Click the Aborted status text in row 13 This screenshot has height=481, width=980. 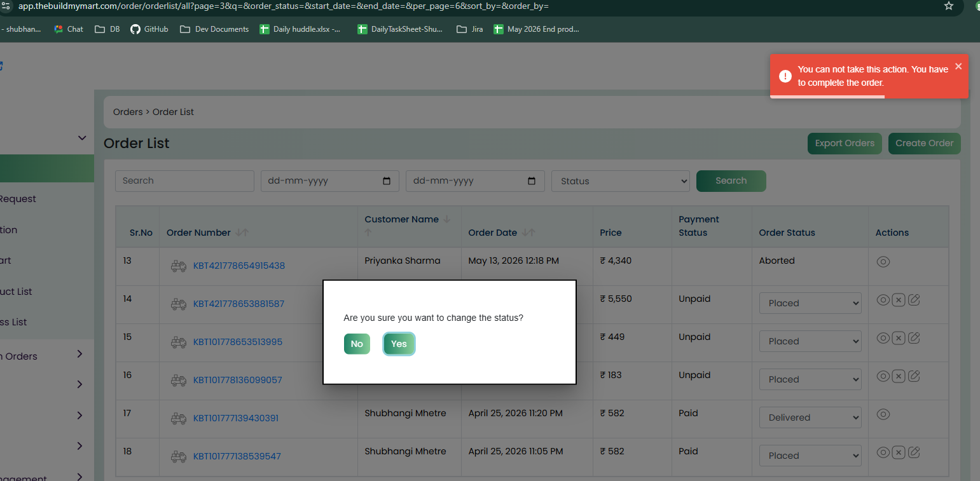point(776,261)
